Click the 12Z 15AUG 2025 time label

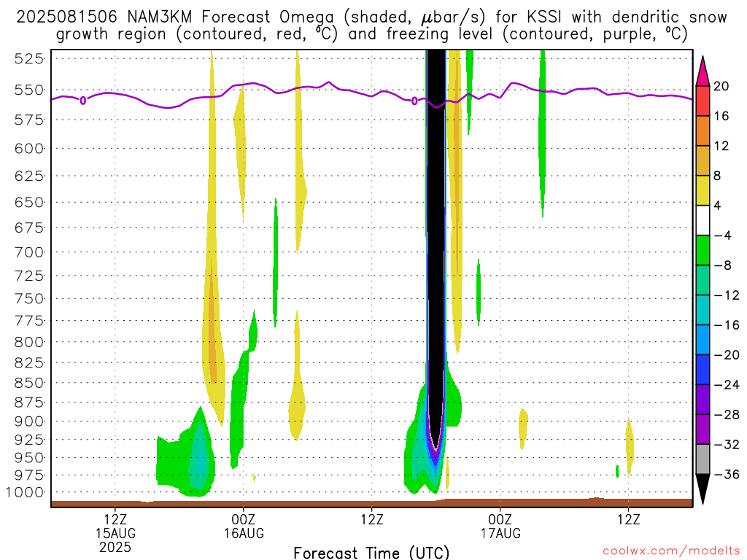(x=115, y=533)
